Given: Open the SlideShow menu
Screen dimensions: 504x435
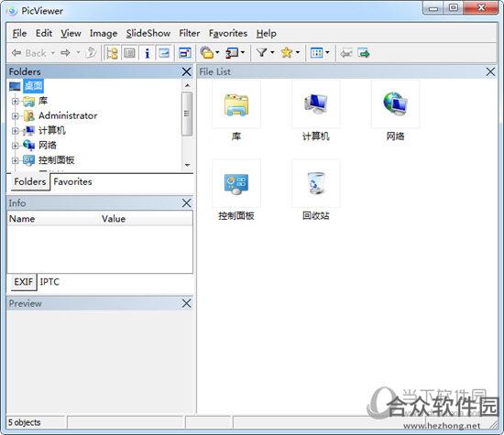Looking at the screenshot, I should (x=148, y=33).
